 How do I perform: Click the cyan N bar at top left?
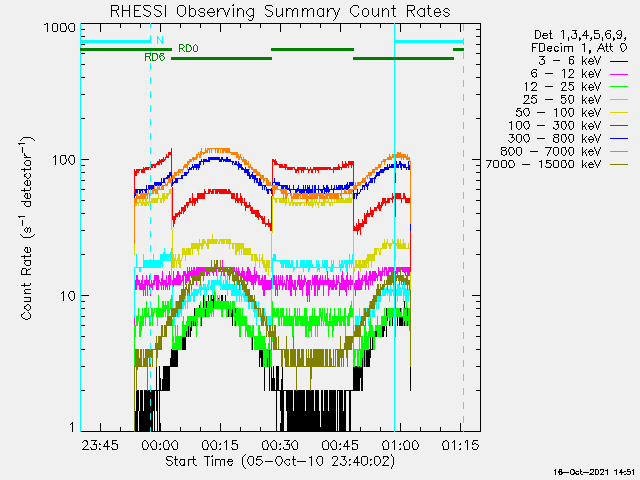point(116,41)
